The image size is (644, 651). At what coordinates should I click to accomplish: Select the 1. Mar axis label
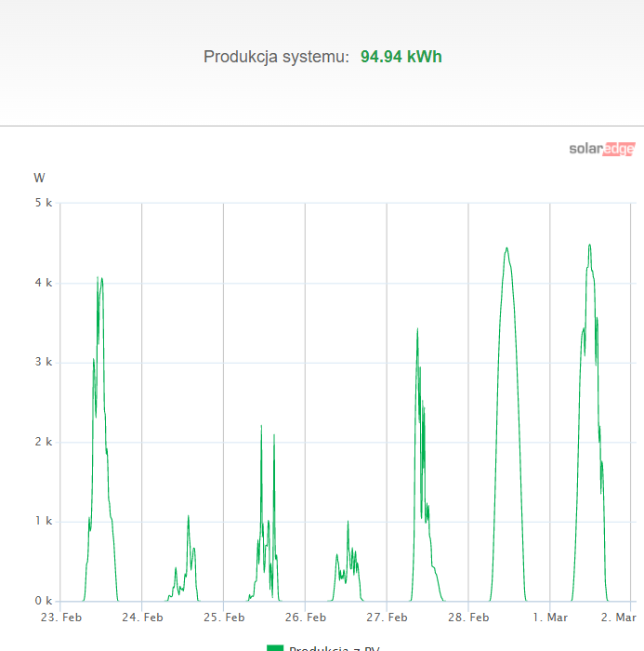[x=550, y=617]
